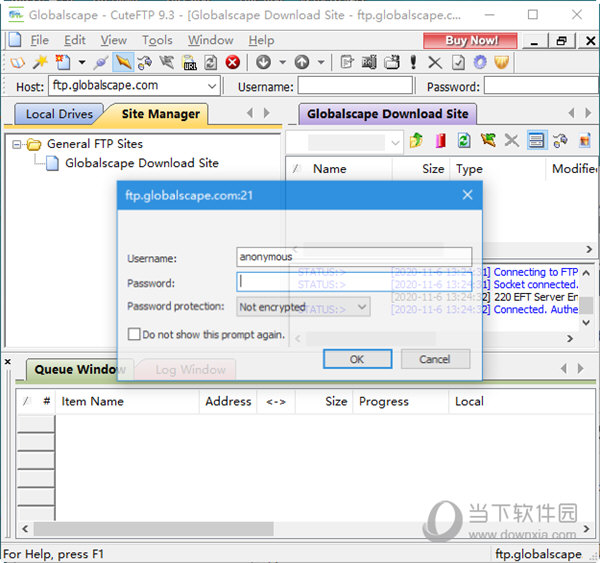
Task: Select the Globalscape Download Site tab
Action: tap(387, 114)
